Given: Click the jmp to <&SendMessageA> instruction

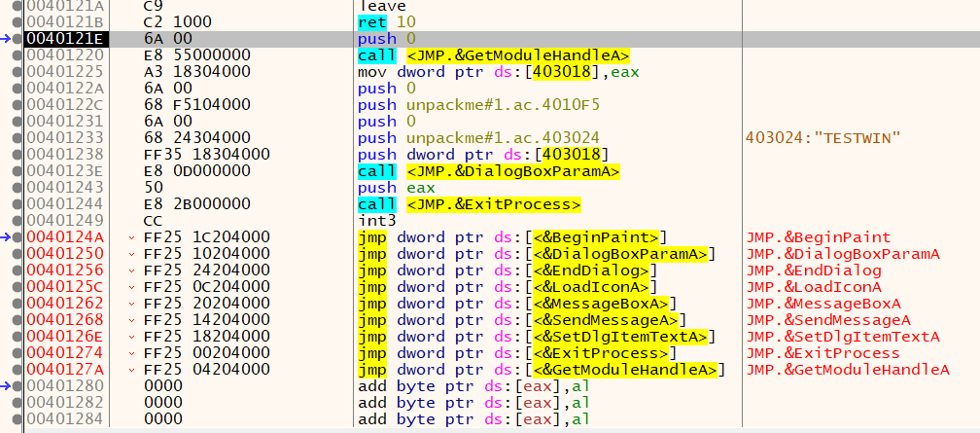Looking at the screenshot, I should click(522, 320).
